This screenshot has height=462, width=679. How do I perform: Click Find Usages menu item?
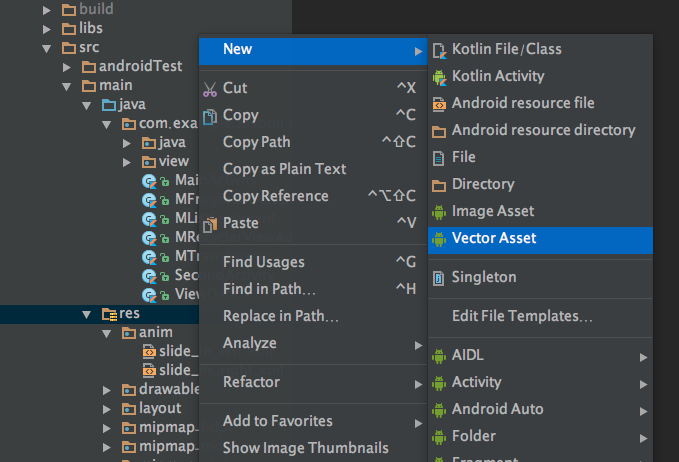point(264,262)
